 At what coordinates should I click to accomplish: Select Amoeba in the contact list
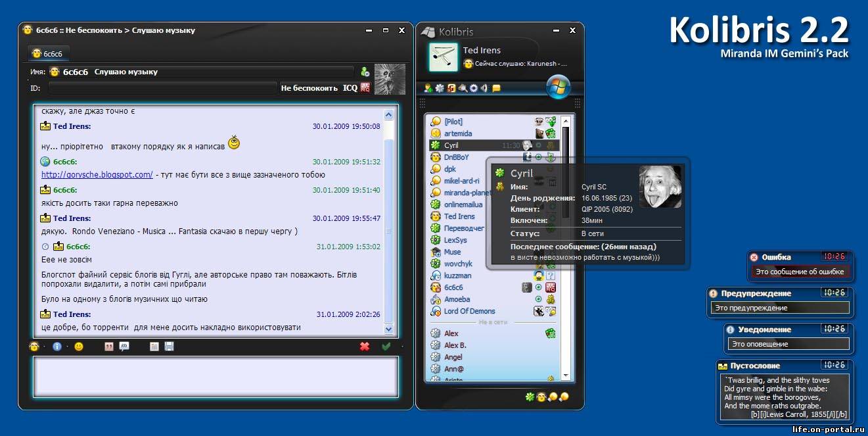[x=493, y=299]
